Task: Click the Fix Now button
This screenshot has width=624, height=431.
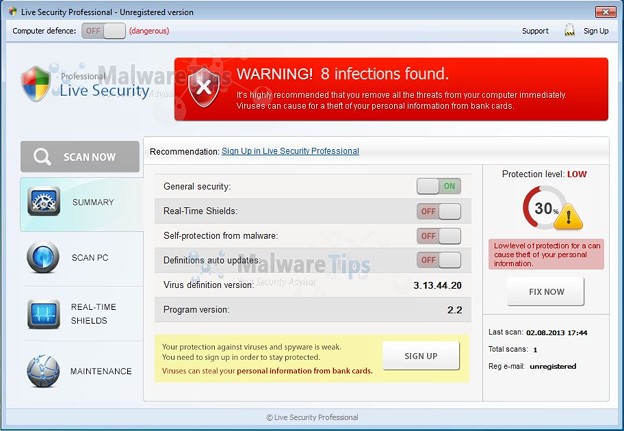Action: tap(546, 292)
